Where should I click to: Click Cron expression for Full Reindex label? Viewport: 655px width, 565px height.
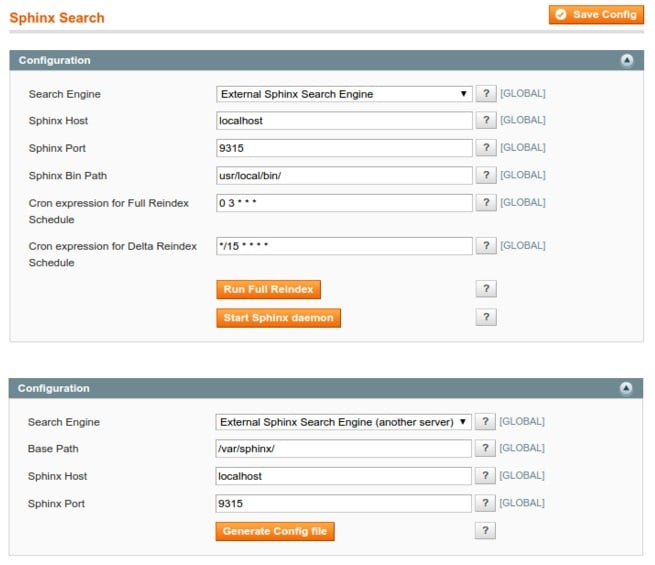pyautogui.click(x=109, y=211)
